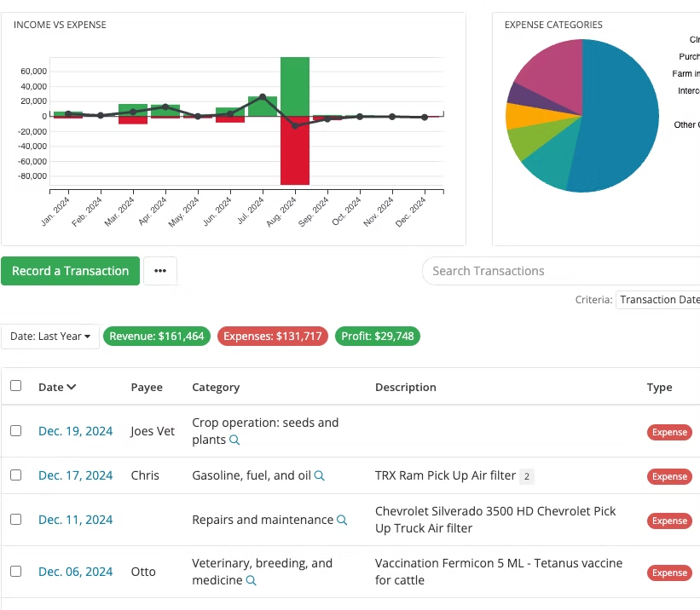Screen dimensions: 700x610
Task: Click magnifier icon next to Gasoline, fuel, and oil
Action: click(x=320, y=476)
